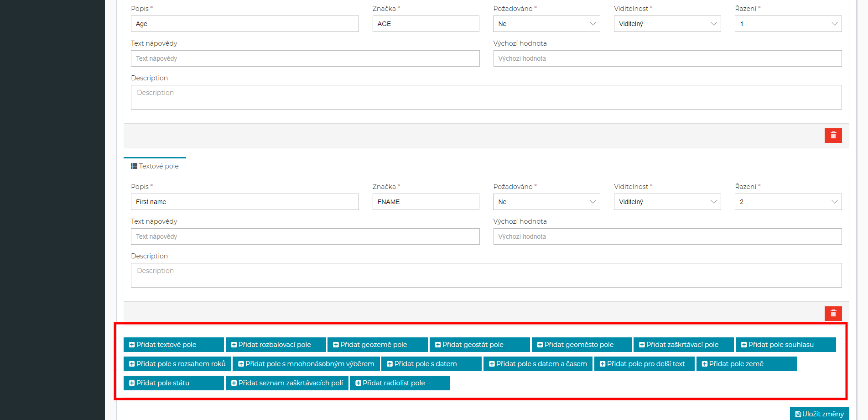Open Viditelnost dropdown for First name field
Screen dimensions: 868x420
coord(667,202)
